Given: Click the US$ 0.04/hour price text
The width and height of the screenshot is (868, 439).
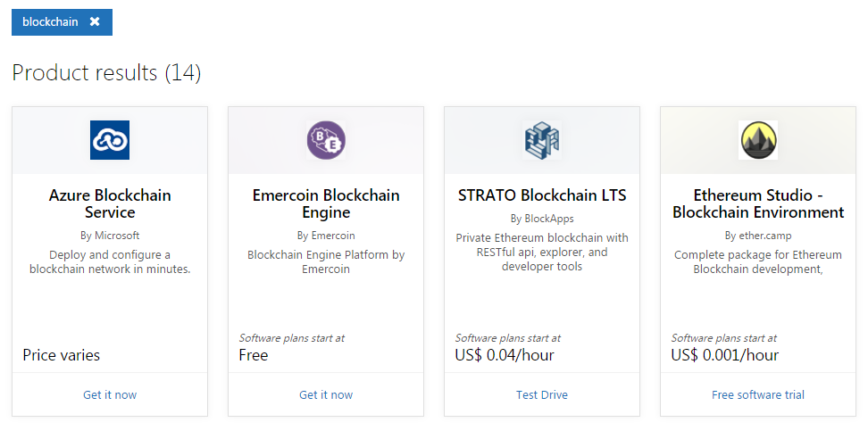Looking at the screenshot, I should click(505, 355).
